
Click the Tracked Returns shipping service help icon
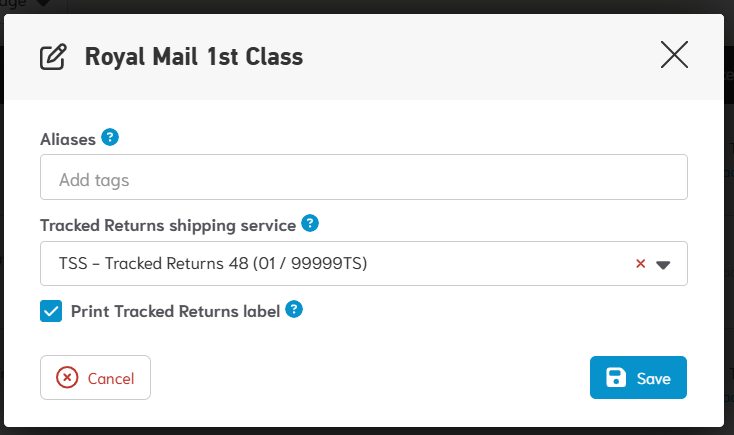310,224
